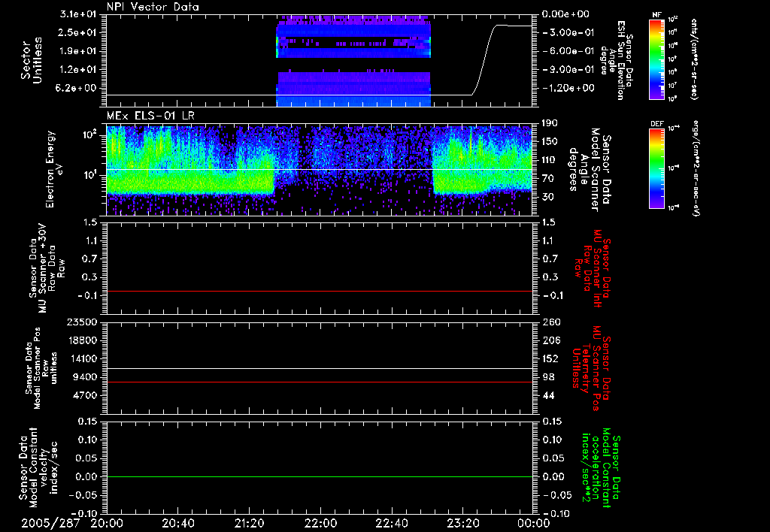Click the 'NF' label above the color bar

657,15
